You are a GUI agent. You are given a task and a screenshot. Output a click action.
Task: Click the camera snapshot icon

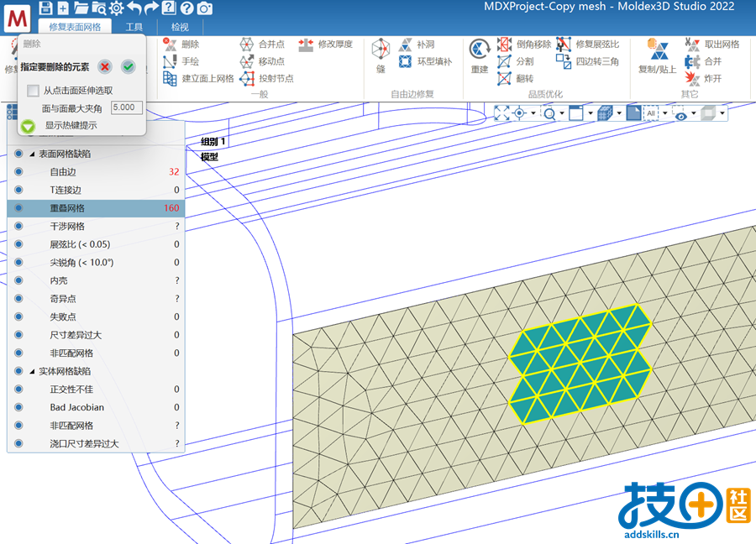tap(205, 8)
